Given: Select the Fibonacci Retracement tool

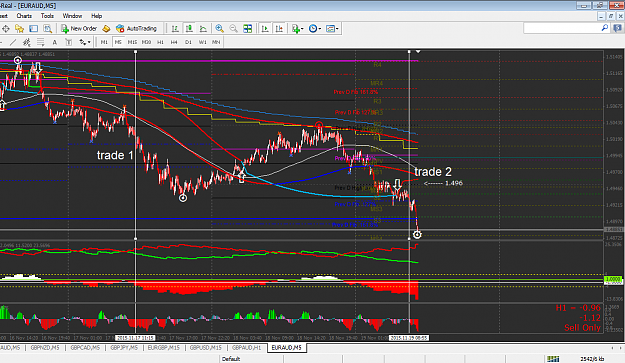Looking at the screenshot, I should click(40, 42).
